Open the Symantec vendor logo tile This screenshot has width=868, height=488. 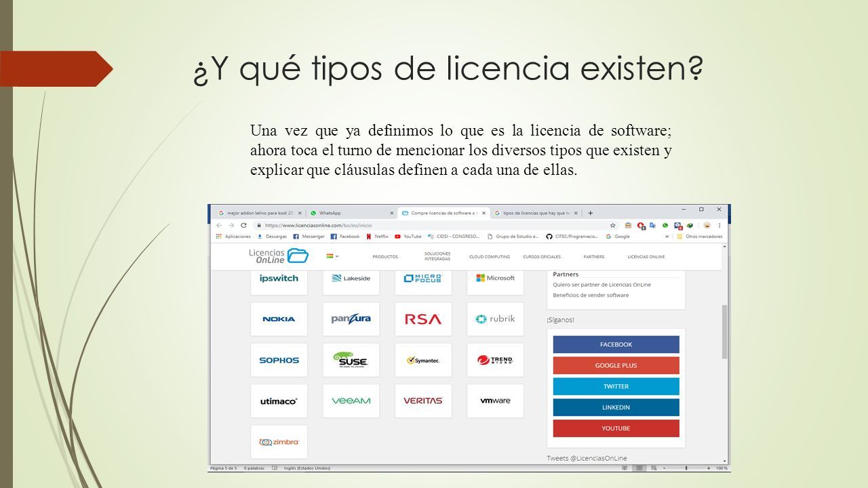(x=423, y=360)
